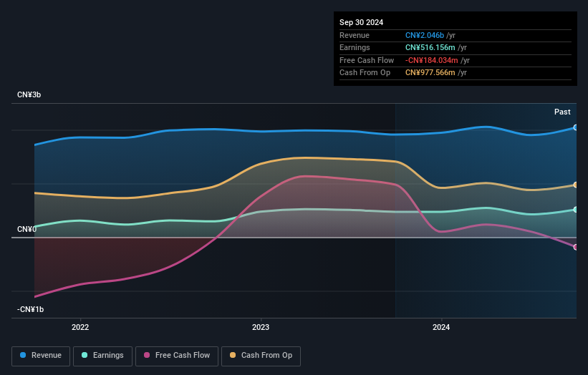Click the CN¥3b y-axis label
This screenshot has height=375, width=588.
[29, 94]
